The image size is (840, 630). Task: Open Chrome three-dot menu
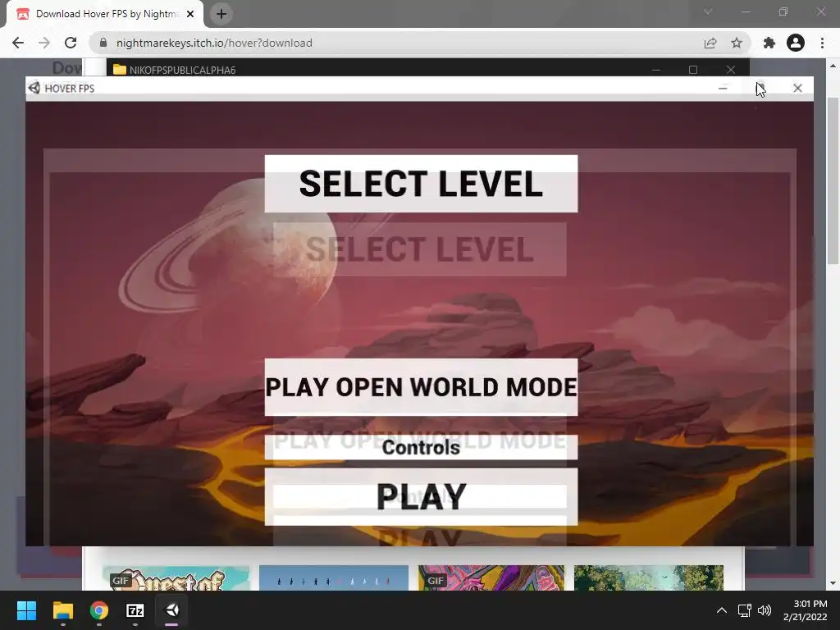point(822,43)
